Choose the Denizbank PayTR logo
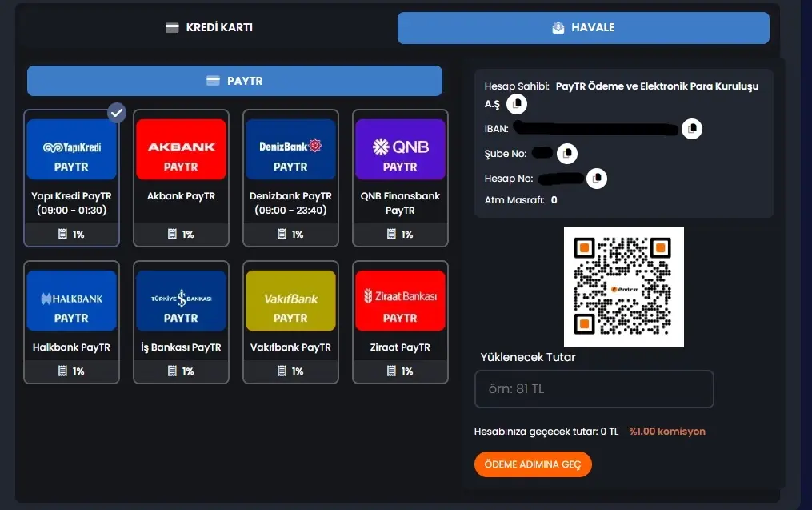Screen dimensions: 812x510 coord(290,149)
